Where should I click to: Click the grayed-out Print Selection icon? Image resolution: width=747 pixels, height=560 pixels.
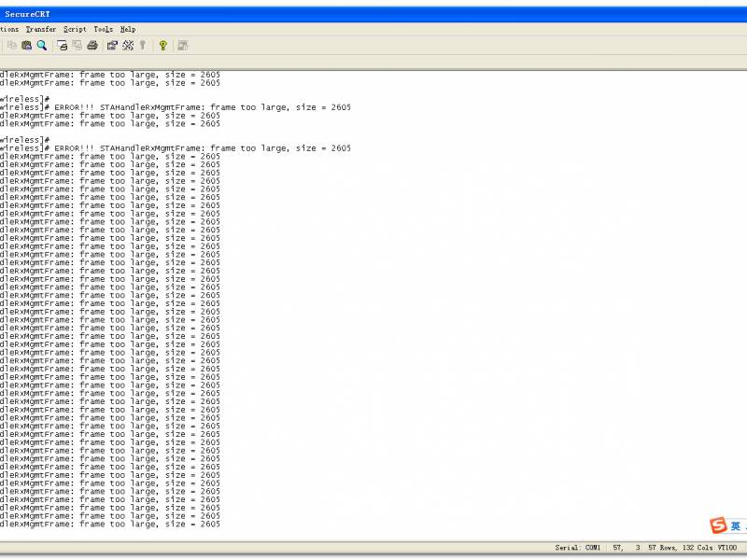[x=78, y=45]
